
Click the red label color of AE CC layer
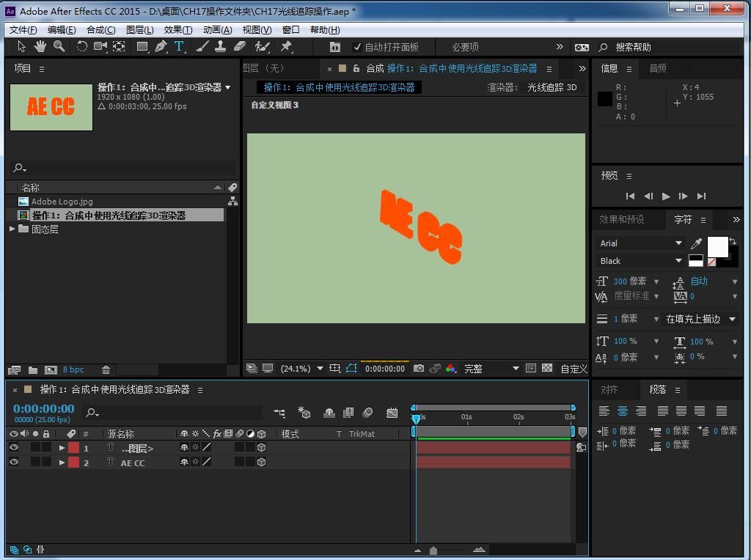click(73, 463)
